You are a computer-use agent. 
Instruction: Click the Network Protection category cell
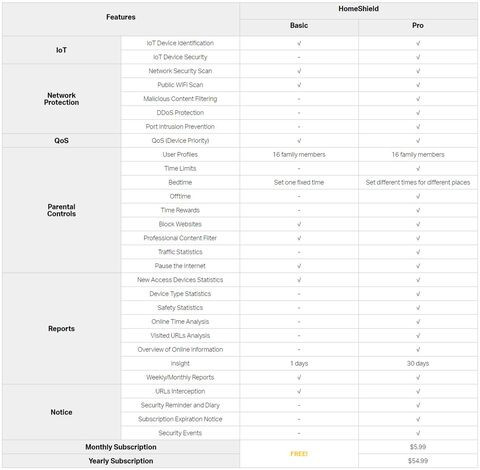pyautogui.click(x=61, y=99)
